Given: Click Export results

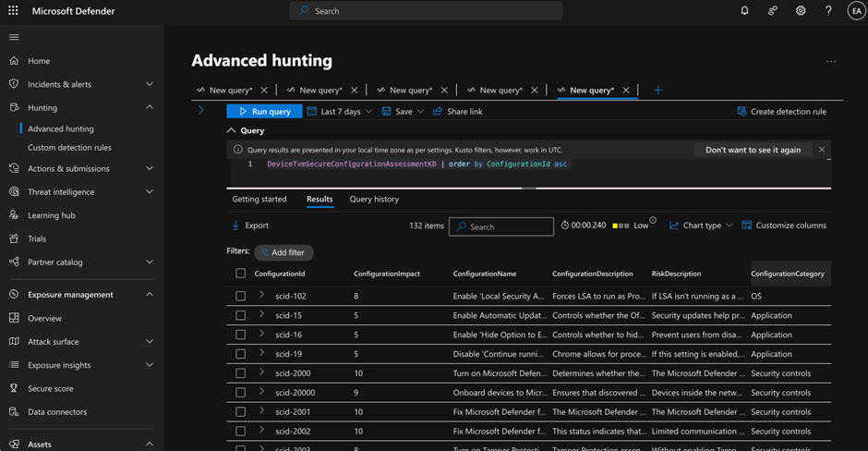Looking at the screenshot, I should click(249, 225).
